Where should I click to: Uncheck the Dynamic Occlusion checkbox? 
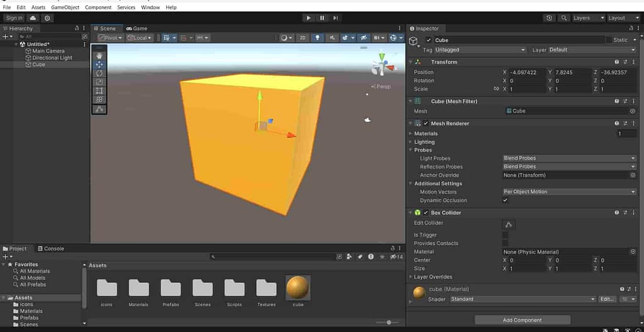pyautogui.click(x=505, y=201)
